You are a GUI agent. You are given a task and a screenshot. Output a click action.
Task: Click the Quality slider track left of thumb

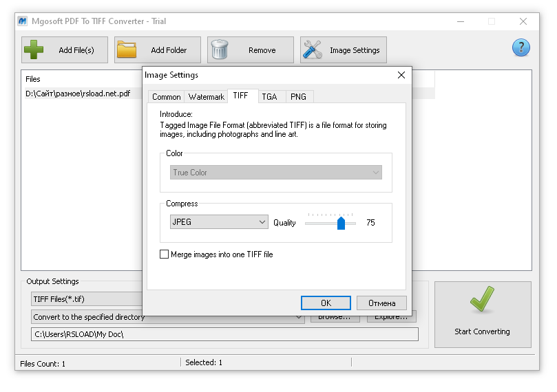coord(321,224)
